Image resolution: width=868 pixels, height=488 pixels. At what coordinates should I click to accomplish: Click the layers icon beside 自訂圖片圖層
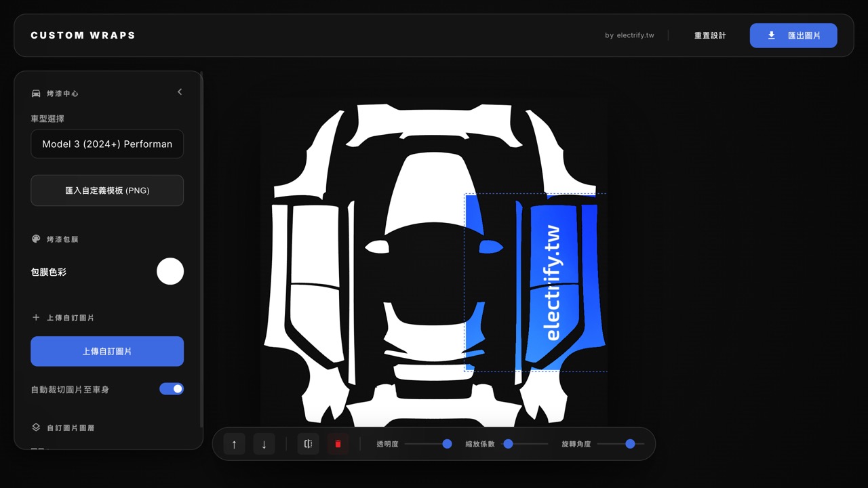tap(37, 428)
